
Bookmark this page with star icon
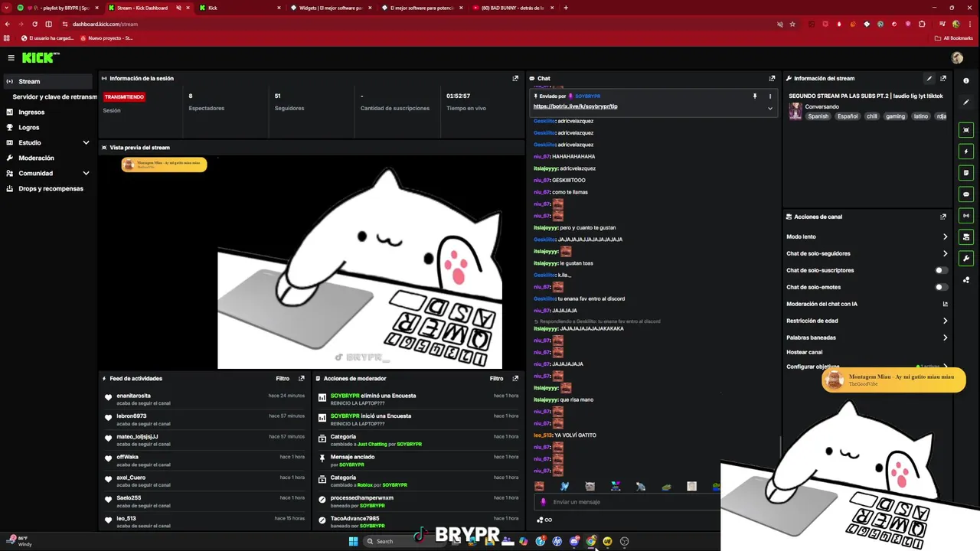point(792,24)
